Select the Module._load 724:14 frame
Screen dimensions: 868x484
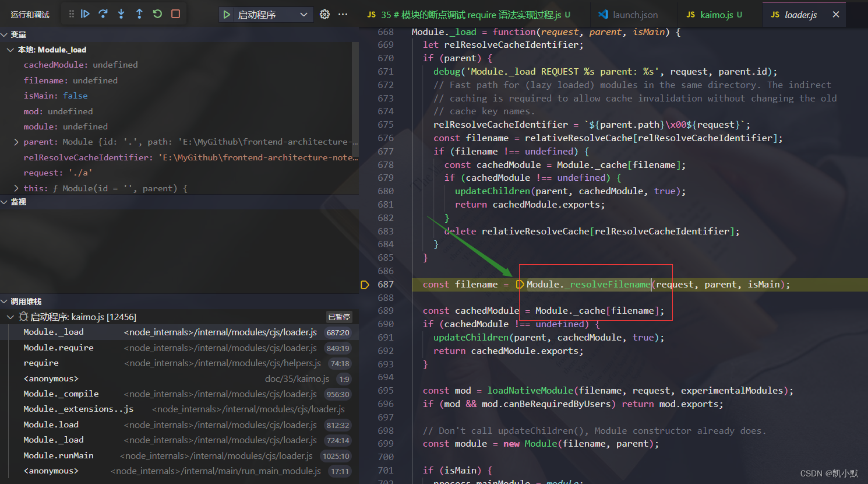coord(179,440)
